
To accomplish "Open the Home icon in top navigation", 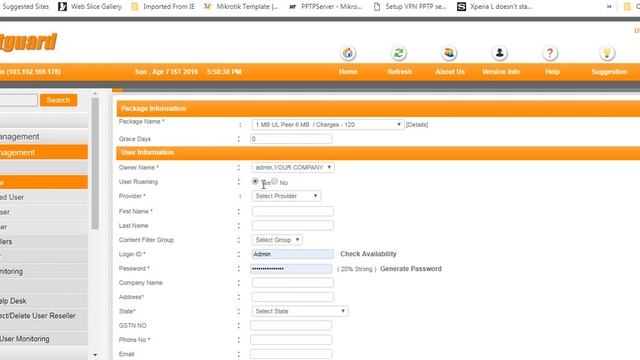I will tap(348, 53).
